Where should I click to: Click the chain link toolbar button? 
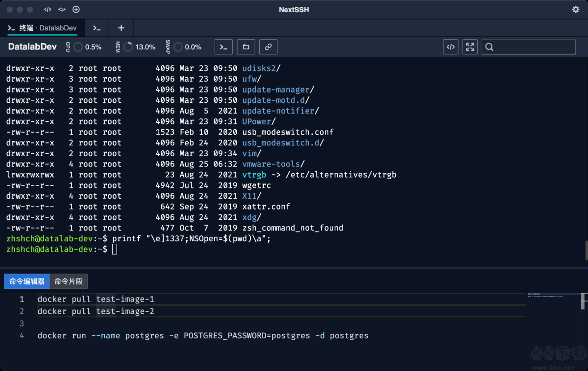pyautogui.click(x=268, y=47)
